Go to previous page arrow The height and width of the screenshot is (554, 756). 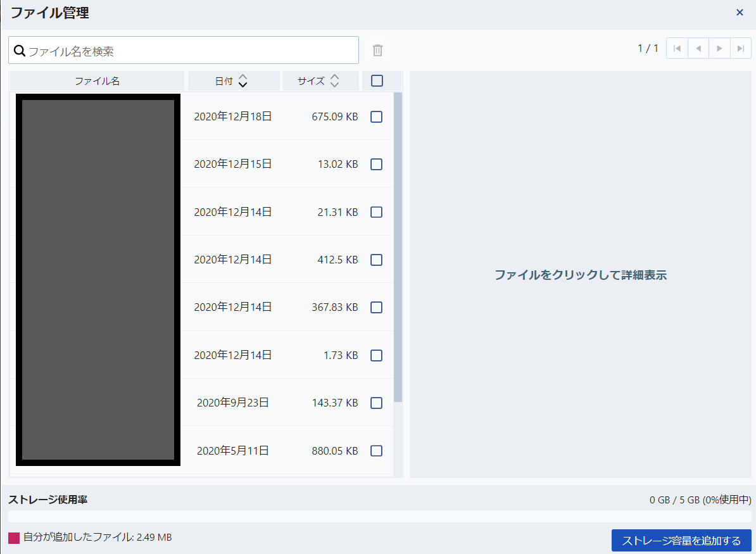pos(698,48)
